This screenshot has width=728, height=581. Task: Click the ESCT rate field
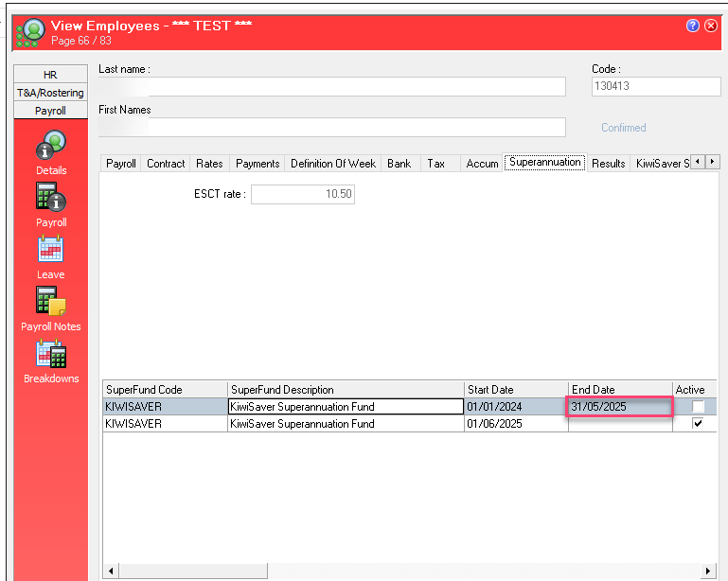(302, 194)
